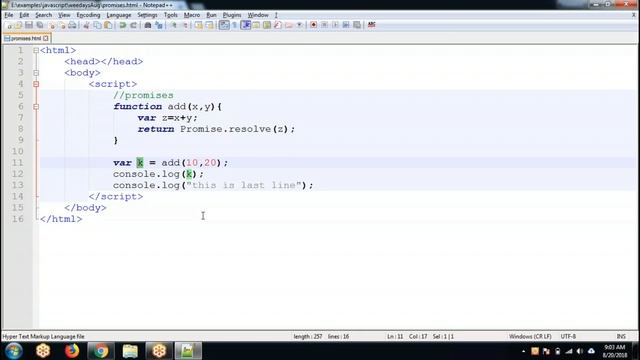Screen dimensions: 640x360
Task: Click the Open file toolbar icon
Action: pos(18,25)
